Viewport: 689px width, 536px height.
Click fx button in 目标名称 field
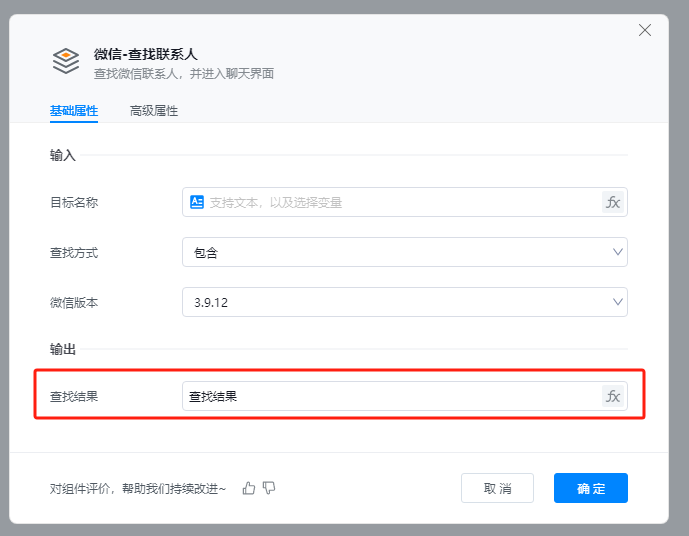point(613,202)
